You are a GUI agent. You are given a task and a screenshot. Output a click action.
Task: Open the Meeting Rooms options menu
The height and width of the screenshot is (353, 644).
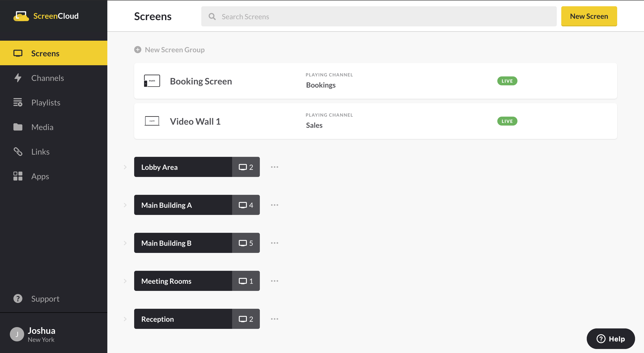pyautogui.click(x=275, y=281)
